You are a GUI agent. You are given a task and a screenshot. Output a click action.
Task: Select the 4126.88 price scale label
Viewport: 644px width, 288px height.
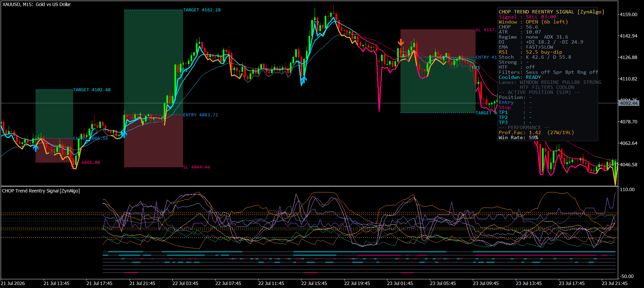[629, 57]
